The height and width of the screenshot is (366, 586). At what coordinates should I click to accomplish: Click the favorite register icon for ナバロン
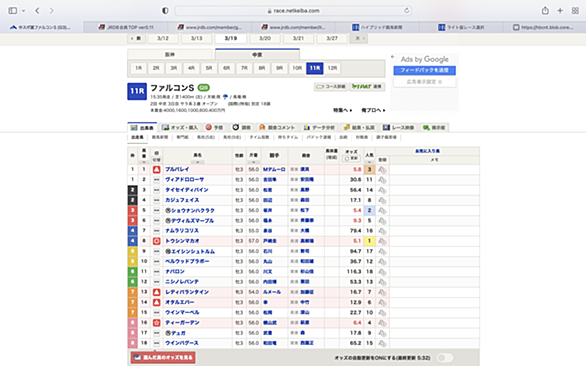[x=382, y=272]
